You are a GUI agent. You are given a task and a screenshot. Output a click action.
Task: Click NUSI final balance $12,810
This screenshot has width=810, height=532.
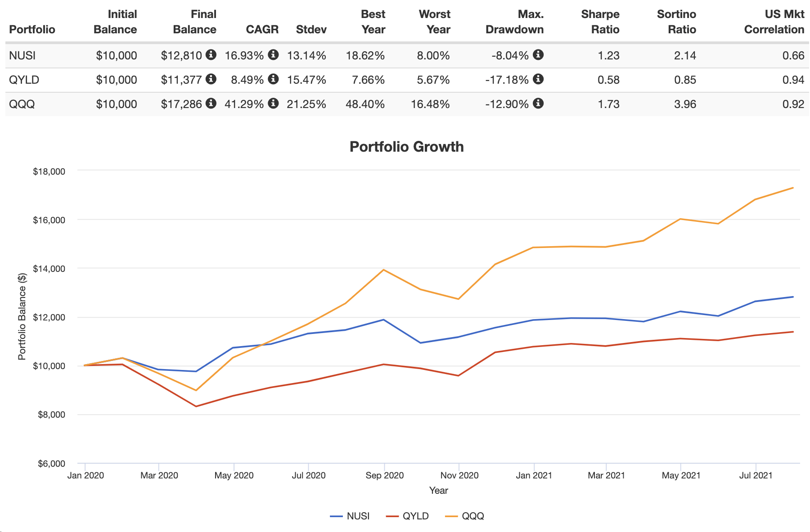tap(181, 56)
